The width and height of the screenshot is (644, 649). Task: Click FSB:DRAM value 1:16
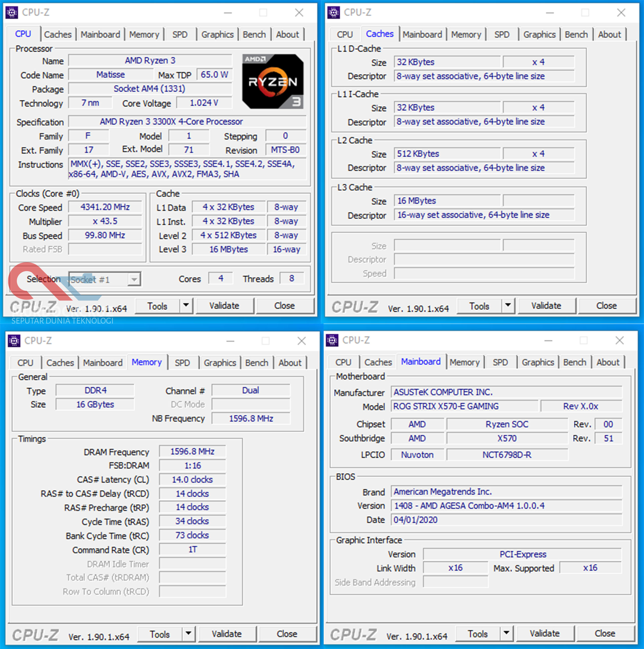(x=193, y=466)
